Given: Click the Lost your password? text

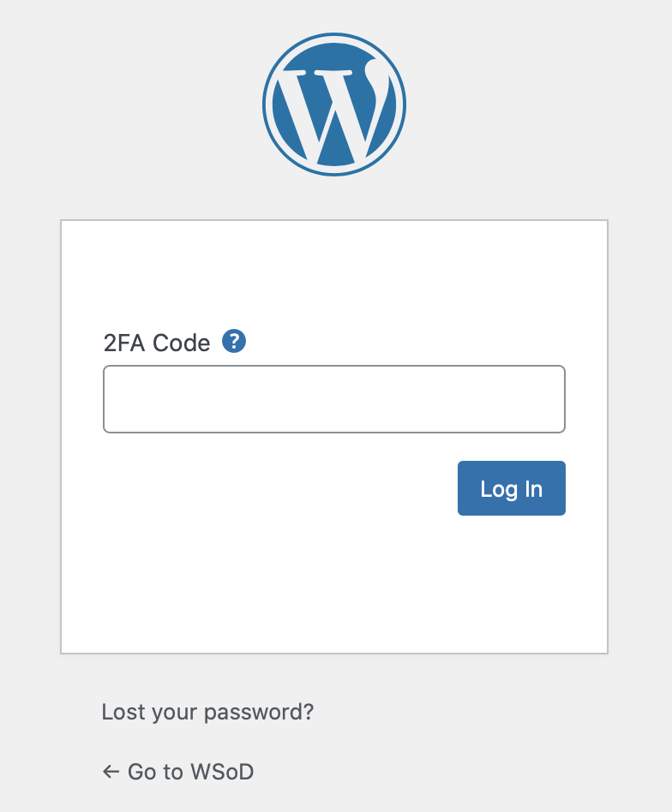Looking at the screenshot, I should tap(207, 711).
